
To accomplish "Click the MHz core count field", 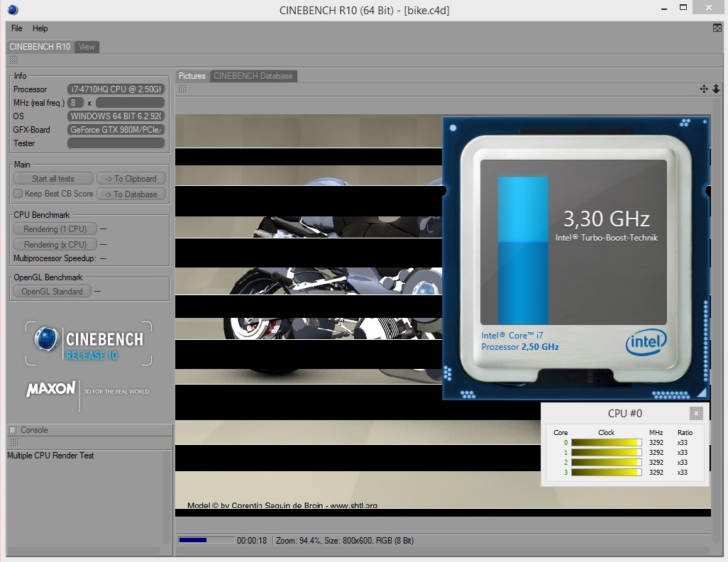I will [x=75, y=103].
